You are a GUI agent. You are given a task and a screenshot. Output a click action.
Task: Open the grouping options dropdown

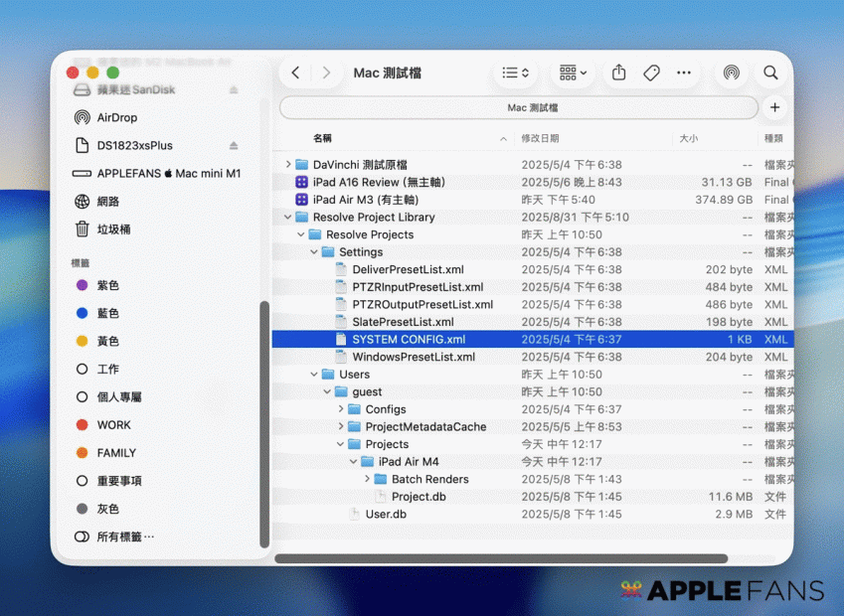[573, 73]
